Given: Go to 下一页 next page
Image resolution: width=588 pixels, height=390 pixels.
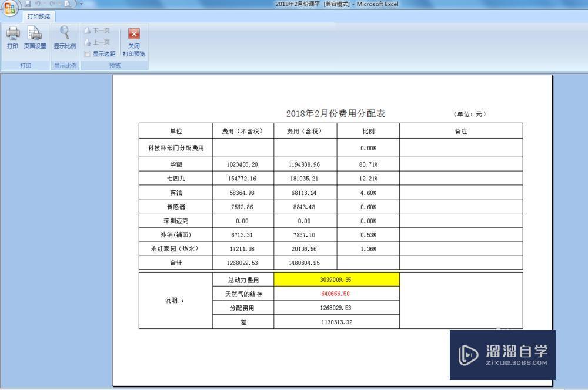Looking at the screenshot, I should click(97, 31).
